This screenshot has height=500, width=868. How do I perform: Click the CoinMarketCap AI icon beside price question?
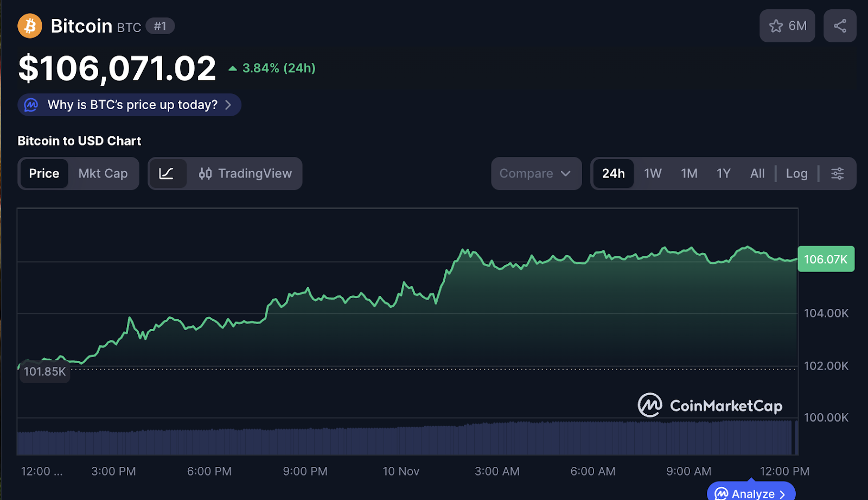tap(31, 105)
